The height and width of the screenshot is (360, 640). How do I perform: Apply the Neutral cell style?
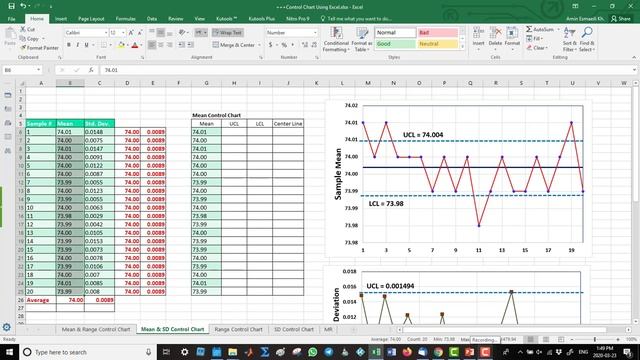coord(438,44)
